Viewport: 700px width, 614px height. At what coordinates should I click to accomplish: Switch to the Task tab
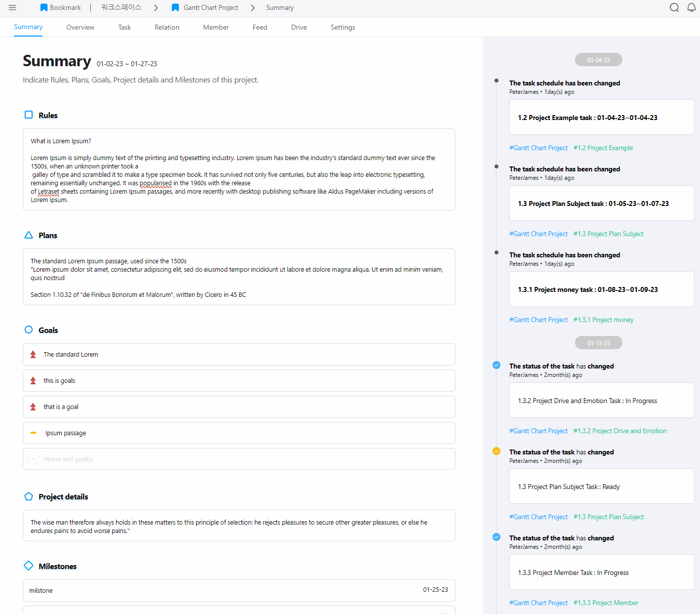click(124, 27)
